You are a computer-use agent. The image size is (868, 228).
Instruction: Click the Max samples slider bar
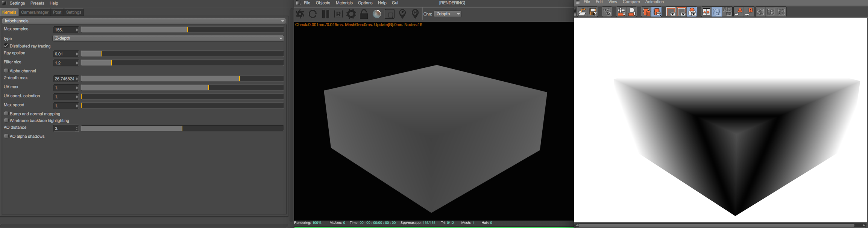tap(182, 30)
